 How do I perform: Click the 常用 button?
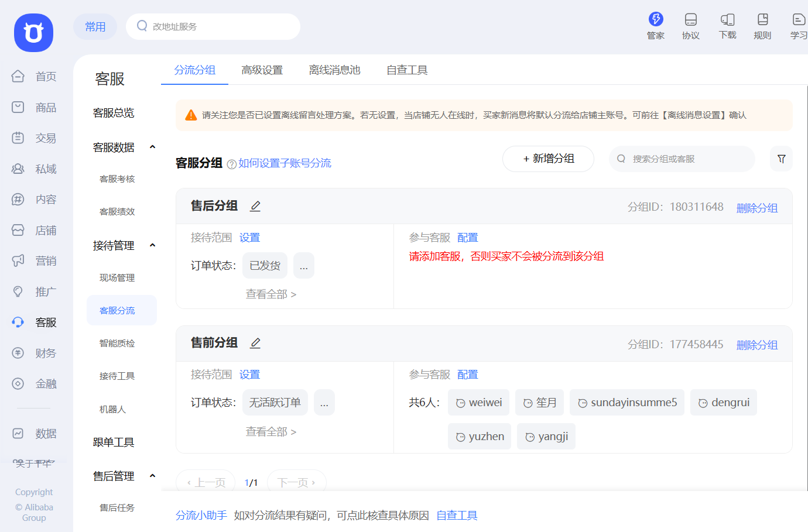tap(95, 27)
